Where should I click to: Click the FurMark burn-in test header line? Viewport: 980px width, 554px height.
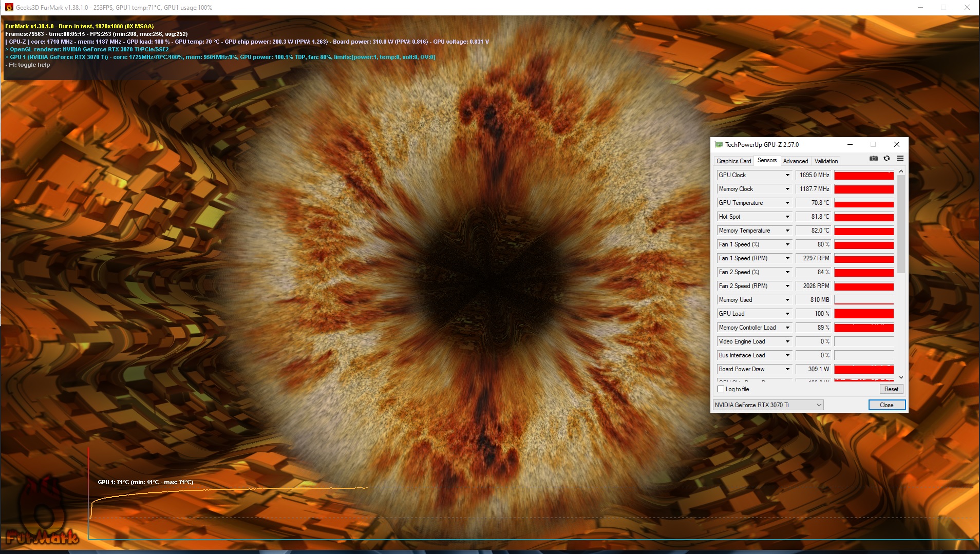[x=80, y=26]
